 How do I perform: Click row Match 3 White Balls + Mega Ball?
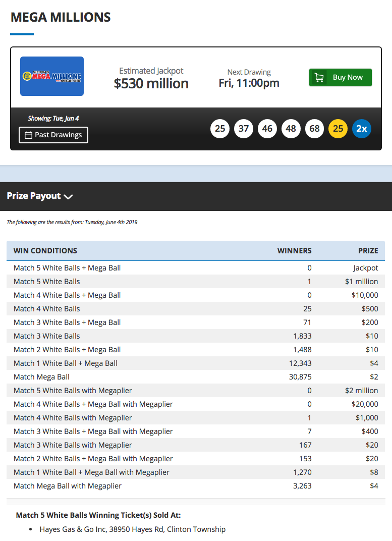(x=196, y=322)
